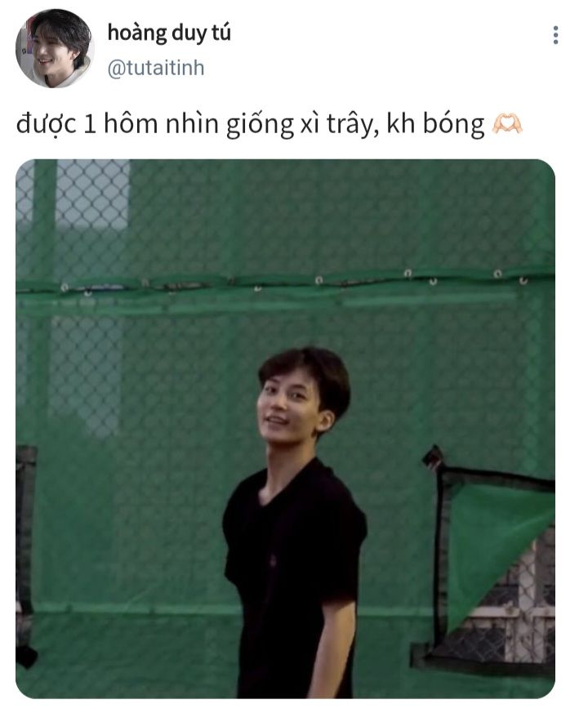Click the word tú in the display name
This screenshot has width=588, height=713.
220,33
